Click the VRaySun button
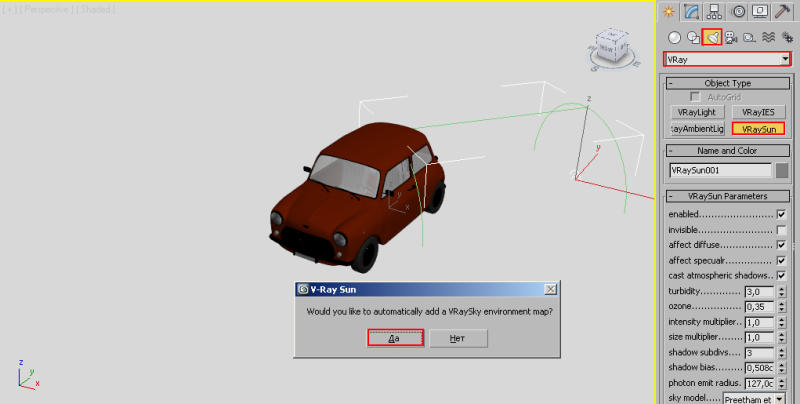Screen dimensions: 800x404 point(759,129)
